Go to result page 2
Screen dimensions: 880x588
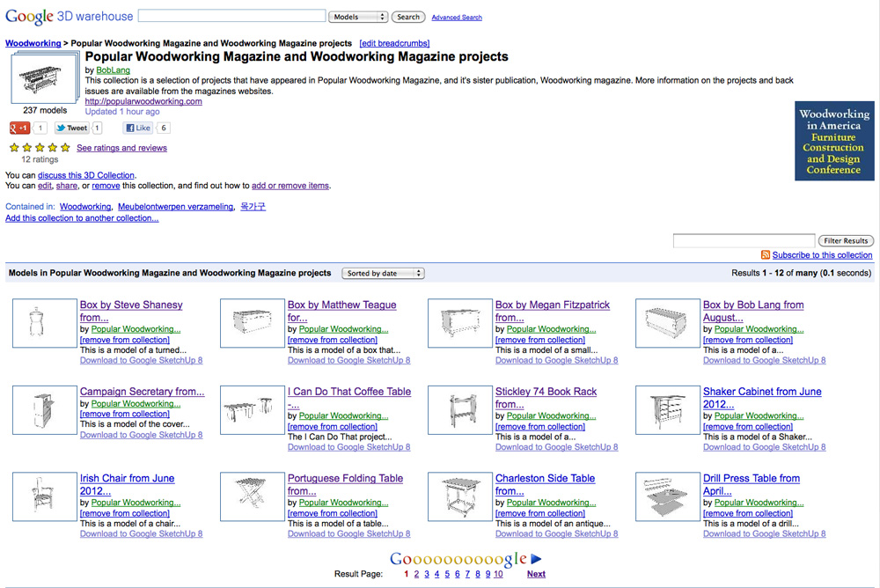[x=416, y=574]
